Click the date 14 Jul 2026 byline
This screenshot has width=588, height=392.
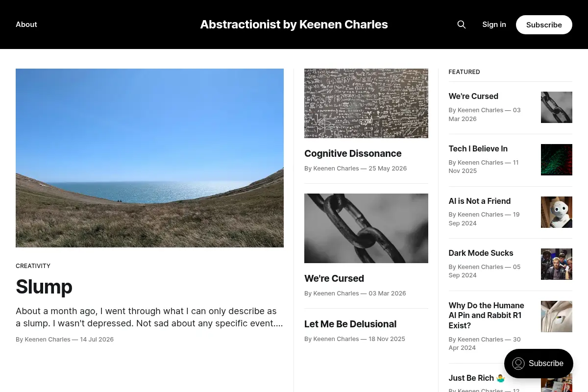(x=65, y=339)
